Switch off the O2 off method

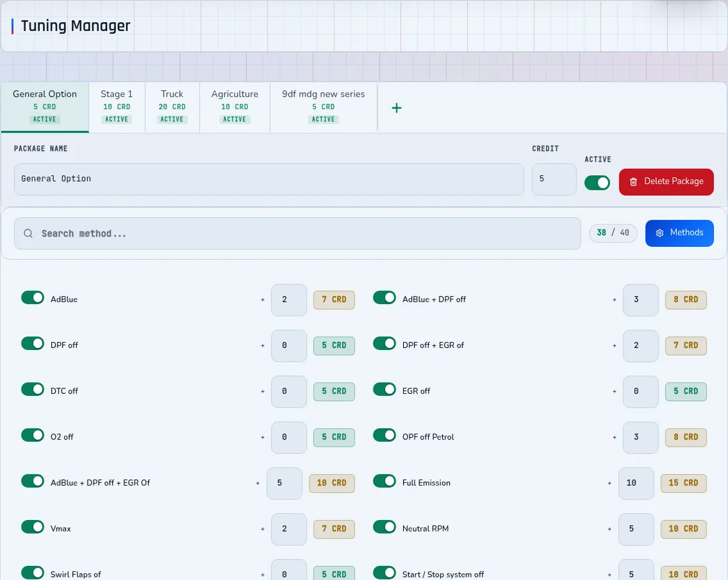(x=32, y=435)
